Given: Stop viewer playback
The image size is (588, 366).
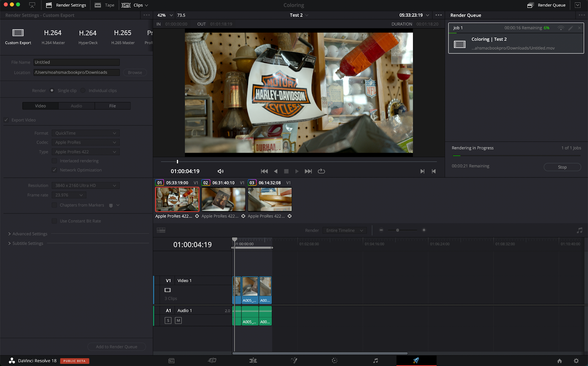Looking at the screenshot, I should 286,171.
